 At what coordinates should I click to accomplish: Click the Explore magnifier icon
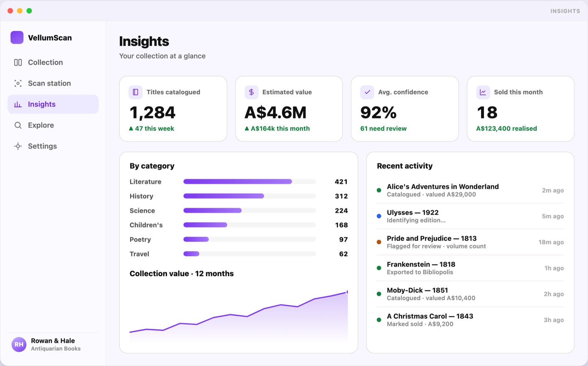tap(18, 125)
